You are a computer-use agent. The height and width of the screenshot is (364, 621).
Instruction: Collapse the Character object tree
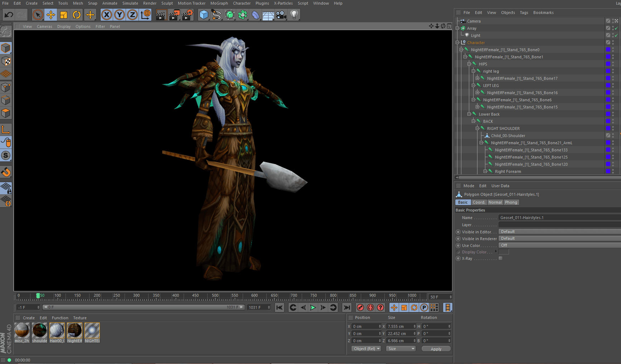point(457,43)
